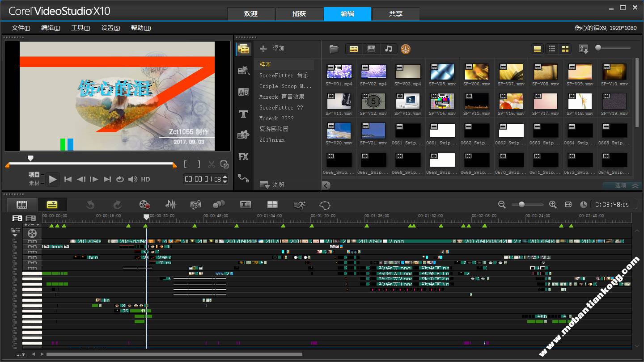The height and width of the screenshot is (362, 644).
Task: Switch to Timeline view
Action: [52, 205]
